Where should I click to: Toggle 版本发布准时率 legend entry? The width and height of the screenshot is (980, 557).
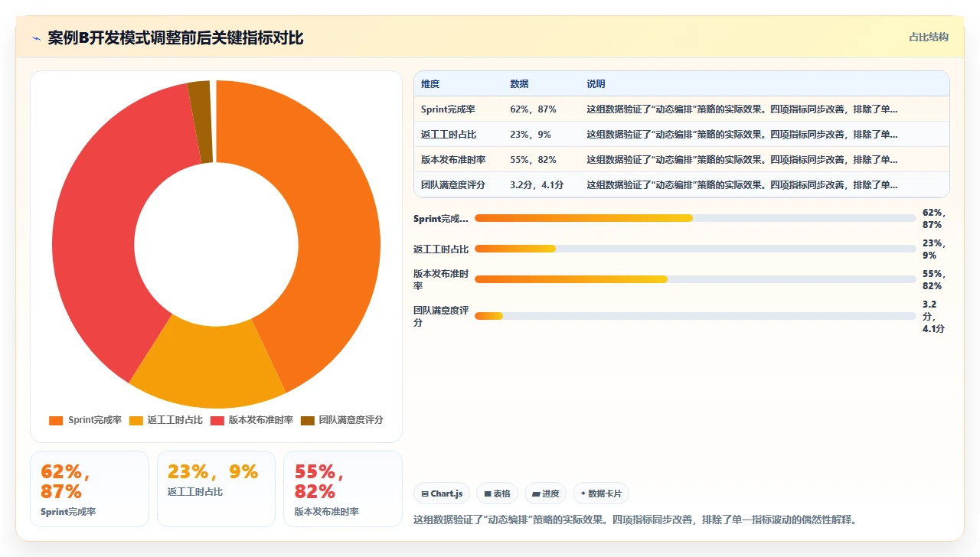point(252,420)
